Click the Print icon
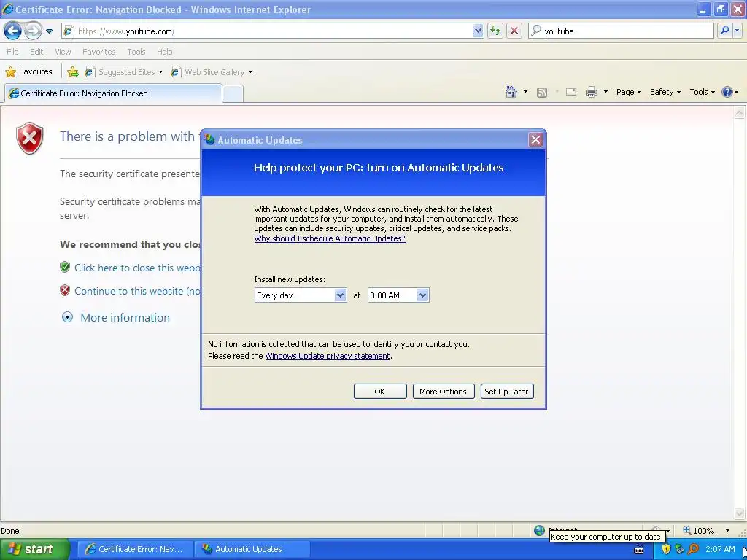Screen dimensions: 747x560 click(591, 92)
